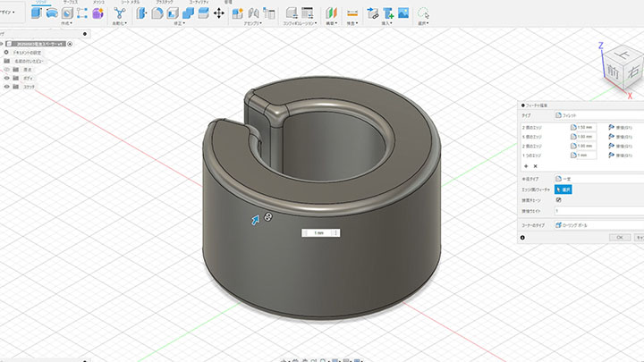The width and height of the screenshot is (644, 362).
Task: Open the 検査 dropdown menu
Action: point(352,23)
